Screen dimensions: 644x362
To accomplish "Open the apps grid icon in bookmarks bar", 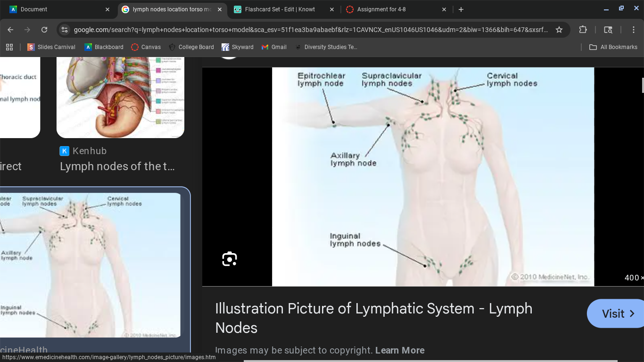I will pos(9,47).
